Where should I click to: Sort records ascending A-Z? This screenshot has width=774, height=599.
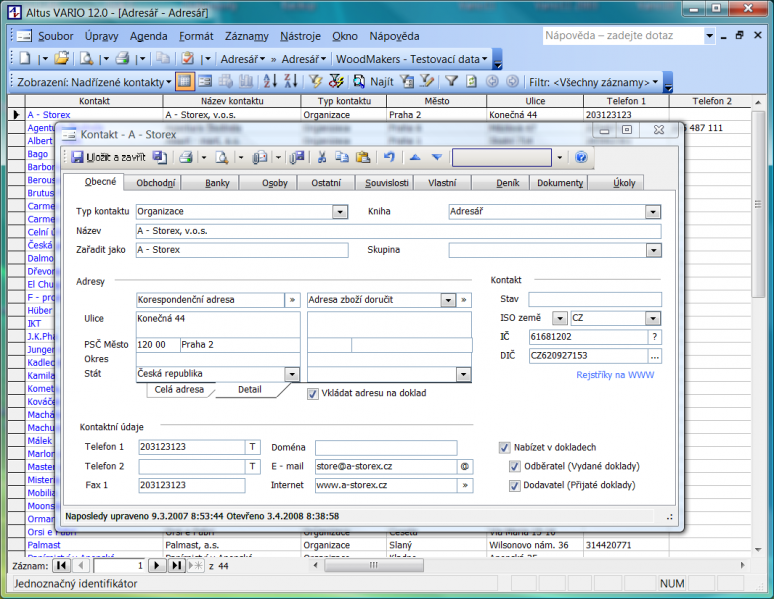(270, 81)
